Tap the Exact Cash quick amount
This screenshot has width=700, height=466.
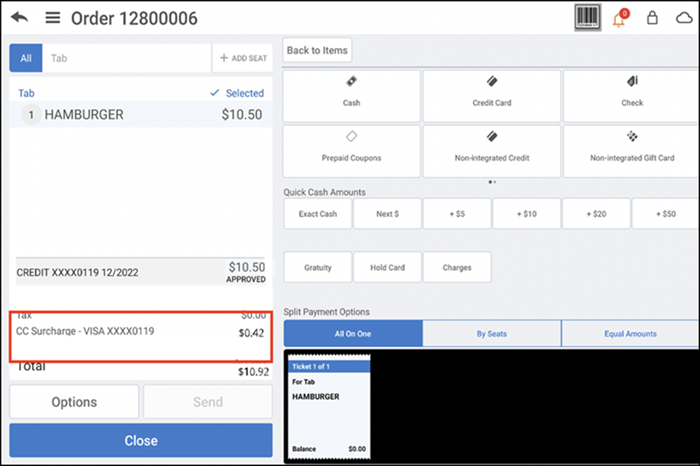pyautogui.click(x=316, y=214)
